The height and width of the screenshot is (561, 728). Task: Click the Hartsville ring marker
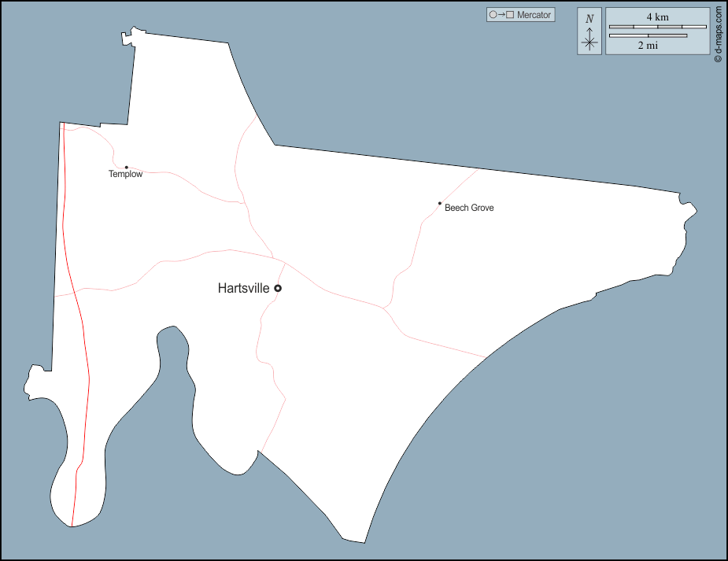tap(278, 289)
